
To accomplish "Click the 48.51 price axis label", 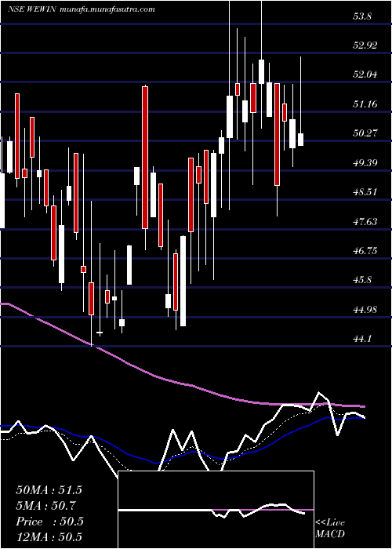I will pos(365,192).
